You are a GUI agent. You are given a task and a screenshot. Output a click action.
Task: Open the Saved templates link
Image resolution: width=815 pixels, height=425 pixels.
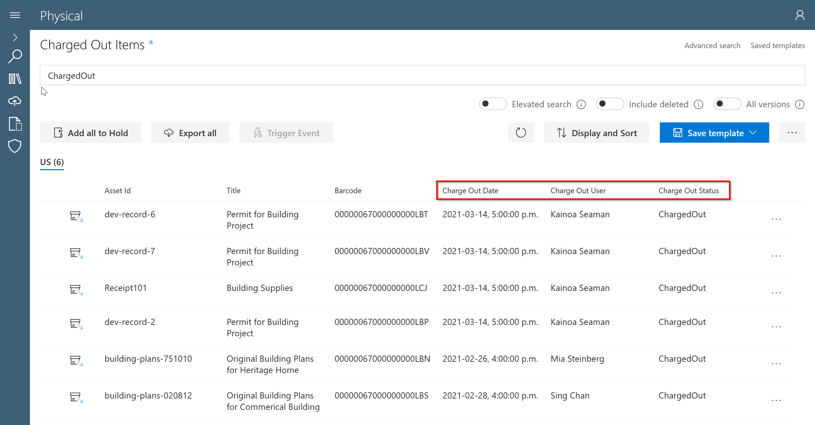click(x=777, y=46)
